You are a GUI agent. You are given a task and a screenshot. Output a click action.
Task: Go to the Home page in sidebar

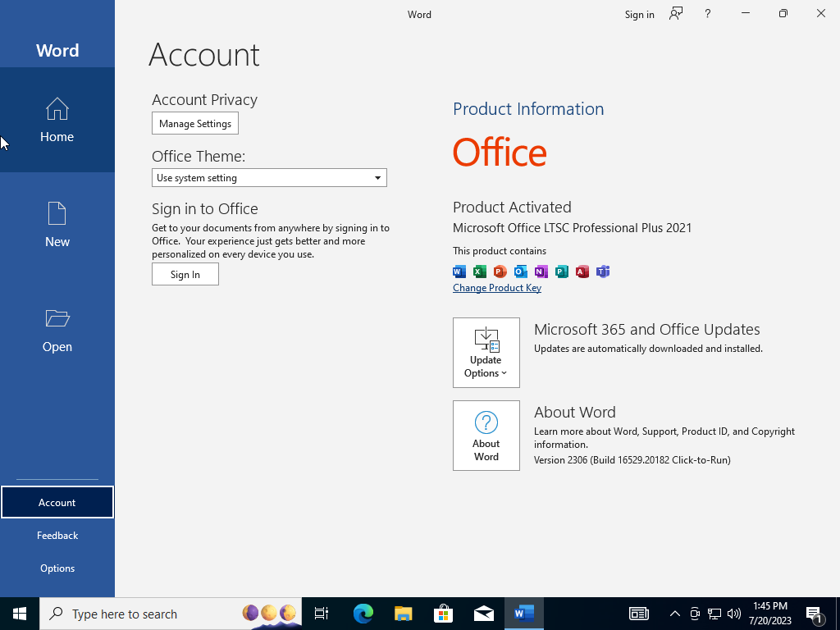click(57, 120)
